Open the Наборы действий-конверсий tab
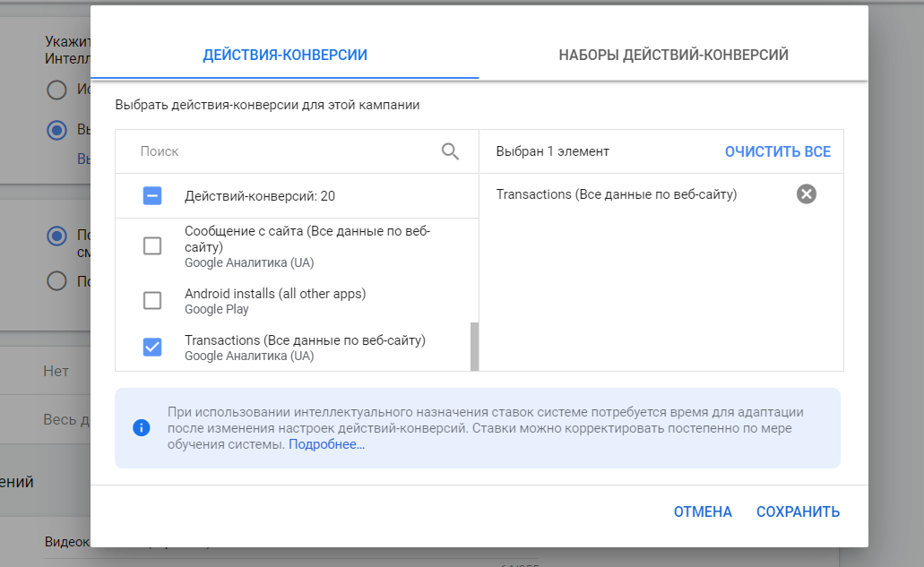 click(x=673, y=55)
